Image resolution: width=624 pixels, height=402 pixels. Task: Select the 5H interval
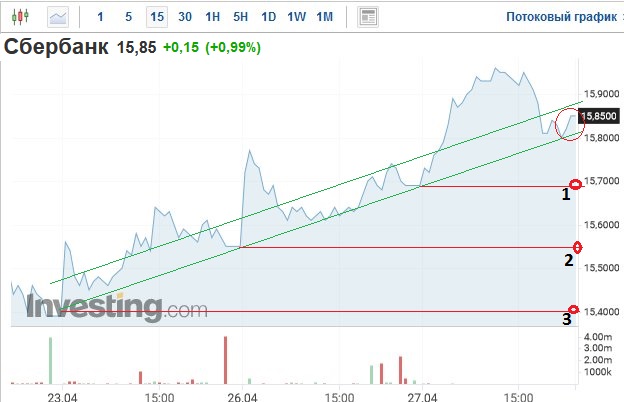point(240,17)
